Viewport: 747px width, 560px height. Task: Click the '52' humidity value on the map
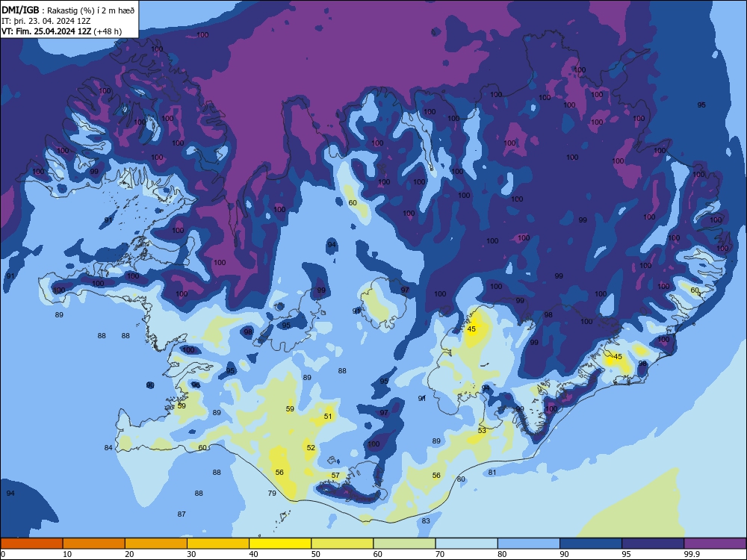click(x=311, y=447)
